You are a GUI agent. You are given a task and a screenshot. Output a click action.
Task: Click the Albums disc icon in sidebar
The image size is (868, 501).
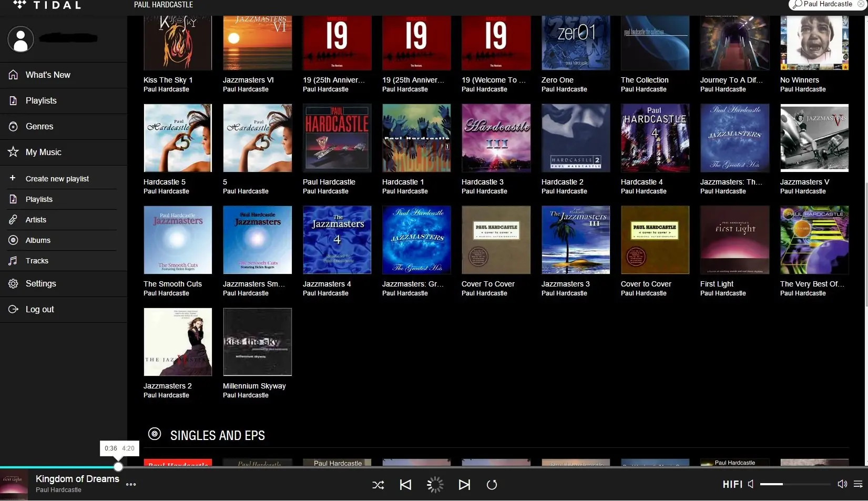13,240
